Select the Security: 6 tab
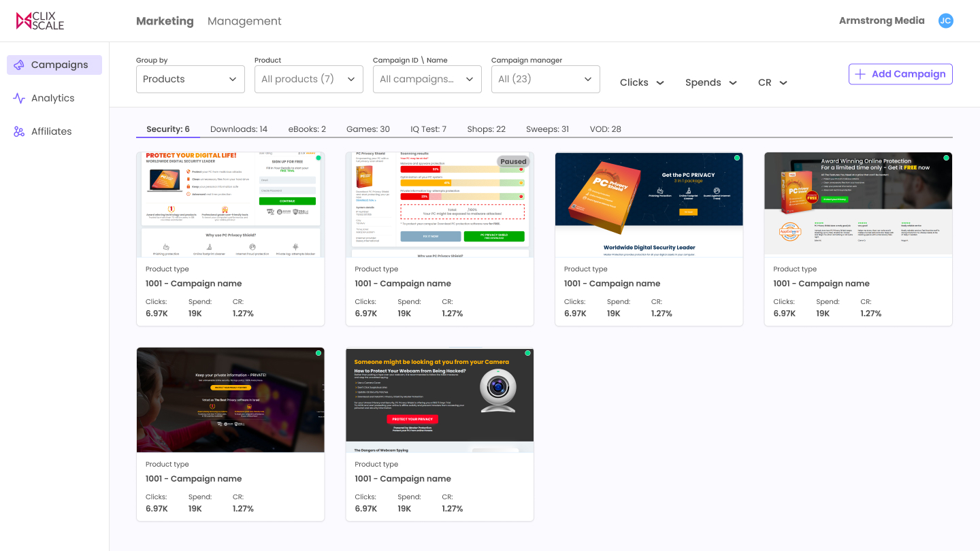This screenshot has height=551, width=980. point(168,129)
